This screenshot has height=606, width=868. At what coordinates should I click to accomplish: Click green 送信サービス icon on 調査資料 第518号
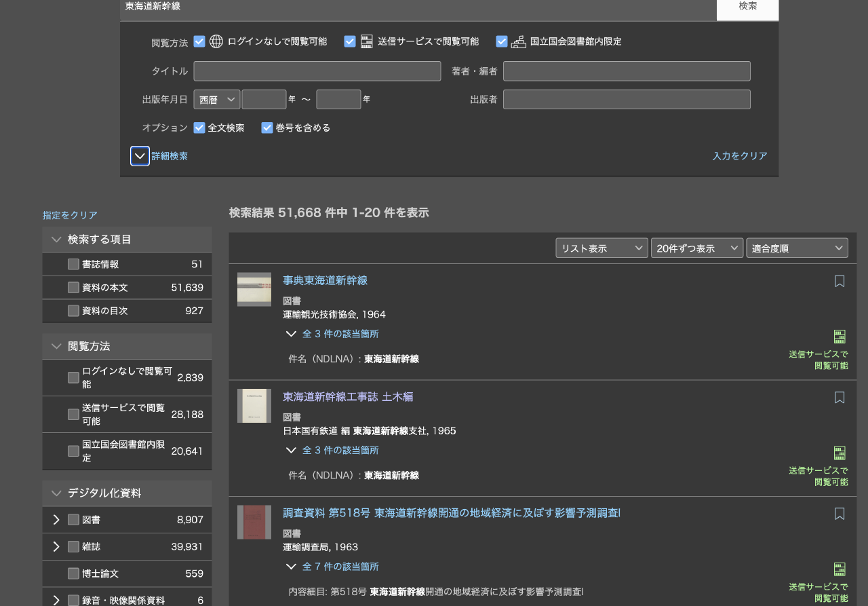pos(840,569)
